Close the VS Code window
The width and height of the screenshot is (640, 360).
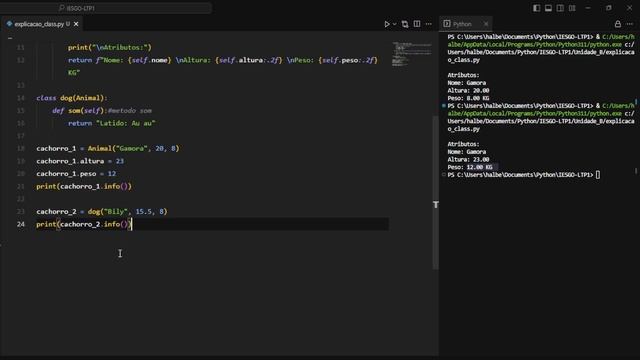(629, 8)
